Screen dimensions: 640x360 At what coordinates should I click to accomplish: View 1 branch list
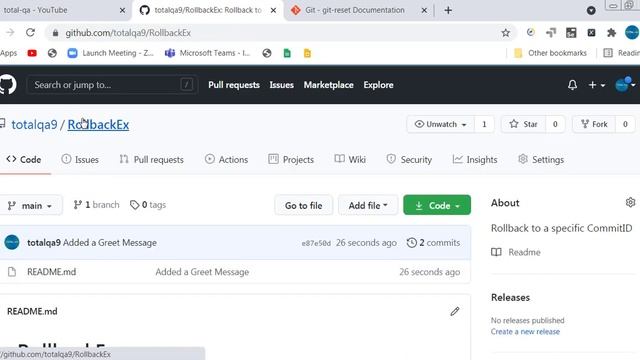click(96, 205)
